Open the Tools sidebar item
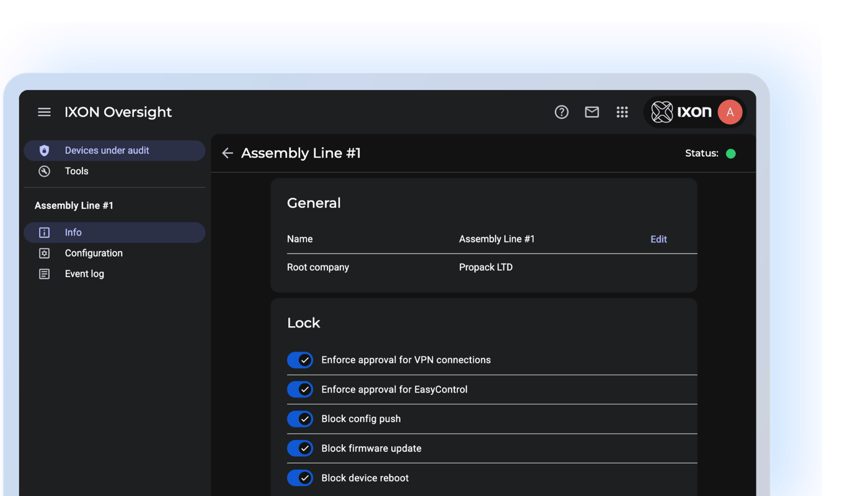 pyautogui.click(x=115, y=171)
